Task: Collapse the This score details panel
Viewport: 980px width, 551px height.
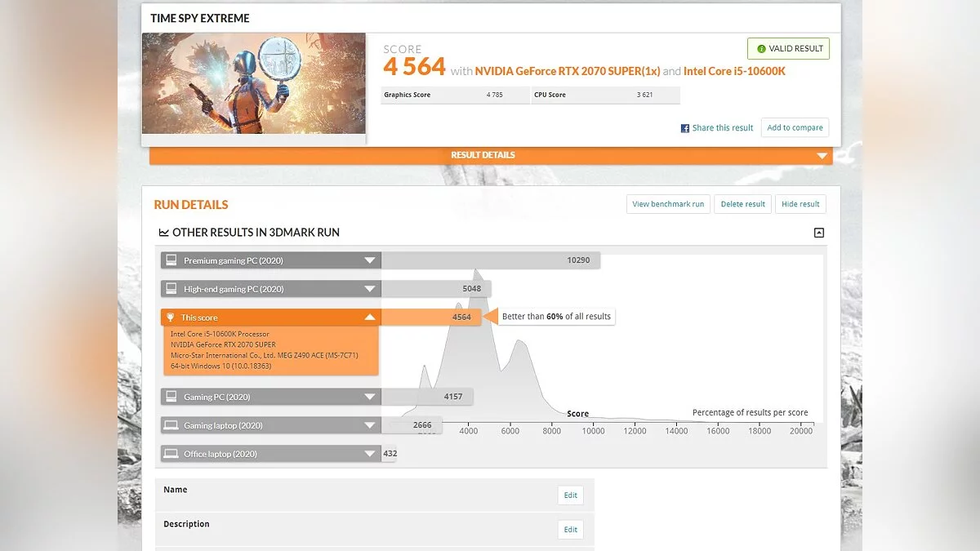Action: 271,318
